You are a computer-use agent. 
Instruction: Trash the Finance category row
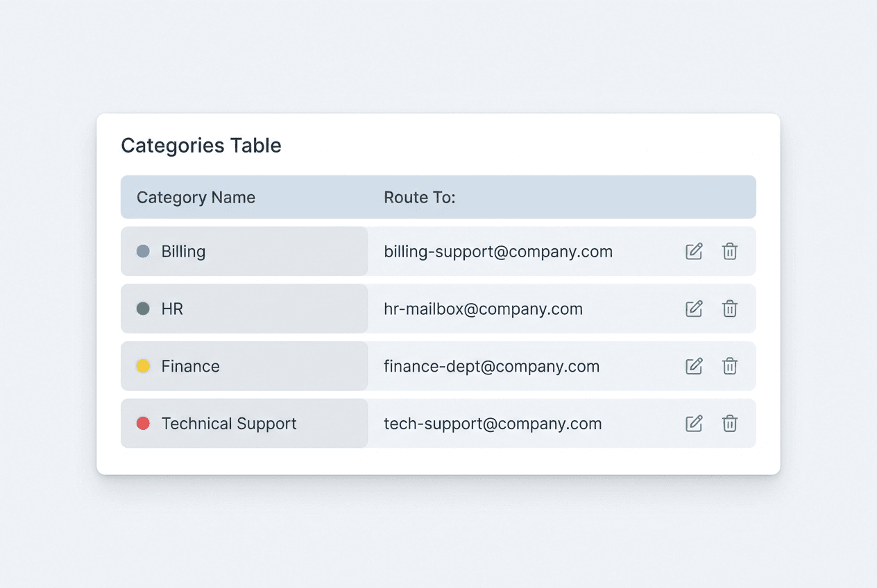coord(729,366)
